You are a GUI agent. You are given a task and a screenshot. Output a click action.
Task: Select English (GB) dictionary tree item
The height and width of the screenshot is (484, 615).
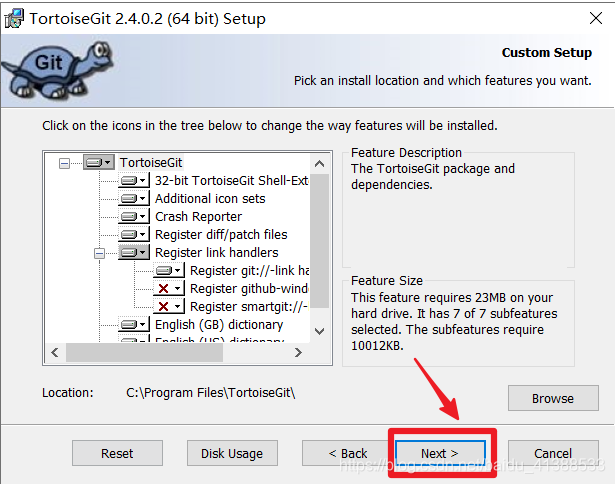click(x=219, y=325)
